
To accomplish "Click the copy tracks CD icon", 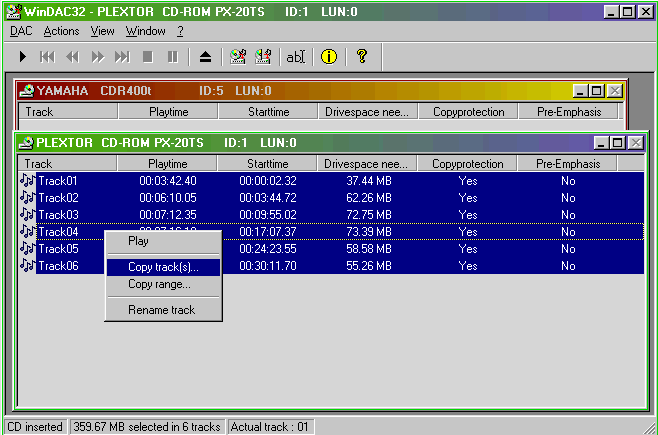I will [x=238, y=57].
